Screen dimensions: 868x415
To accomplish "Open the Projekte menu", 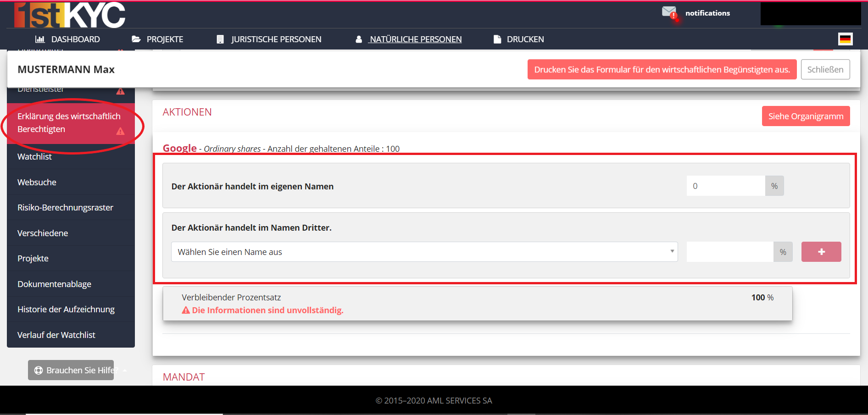I will 165,39.
